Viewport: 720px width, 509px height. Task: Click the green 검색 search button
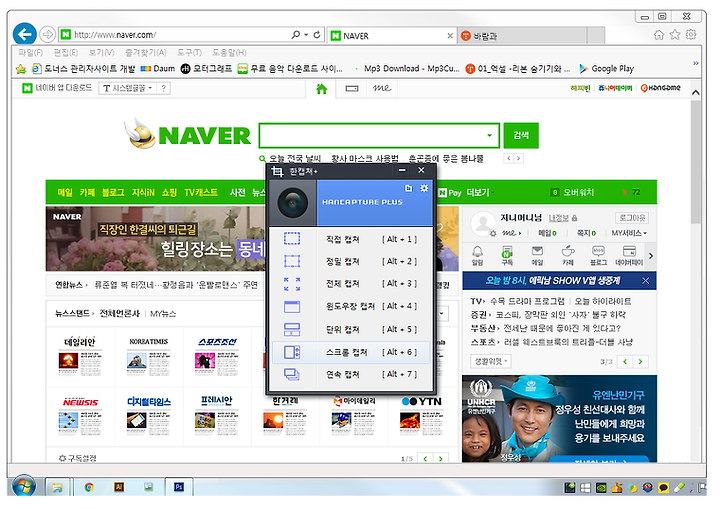tap(521, 136)
